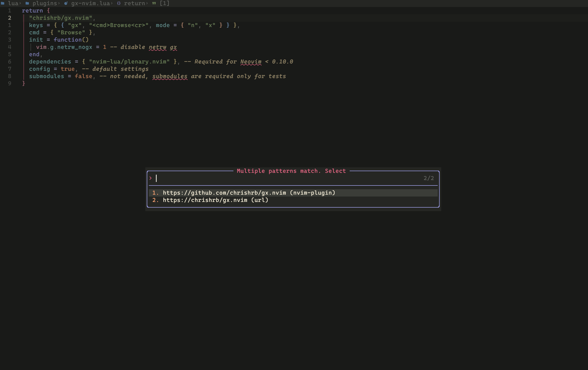Click the Lua language icon beside gx-nvim.lua

[x=66, y=3]
